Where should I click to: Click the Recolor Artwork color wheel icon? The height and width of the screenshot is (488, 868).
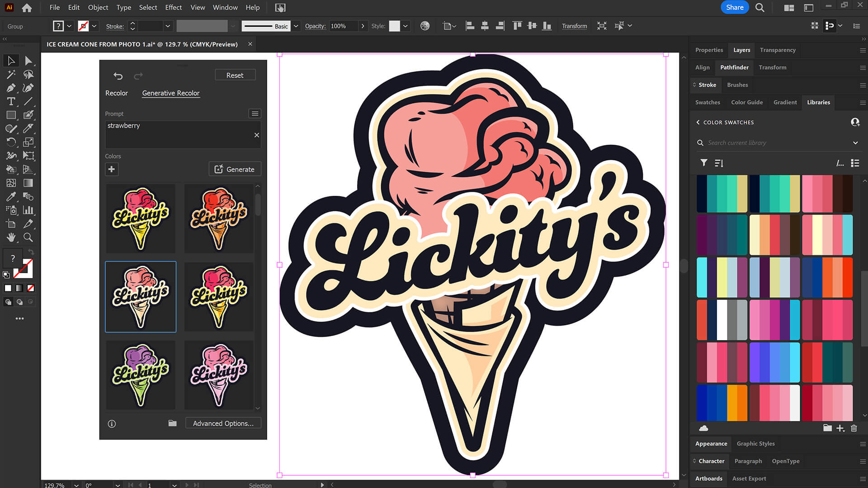pos(425,26)
